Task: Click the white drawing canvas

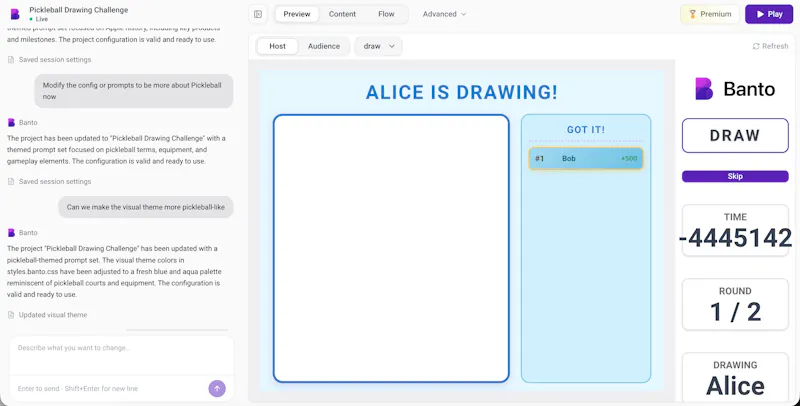Action: pos(391,248)
